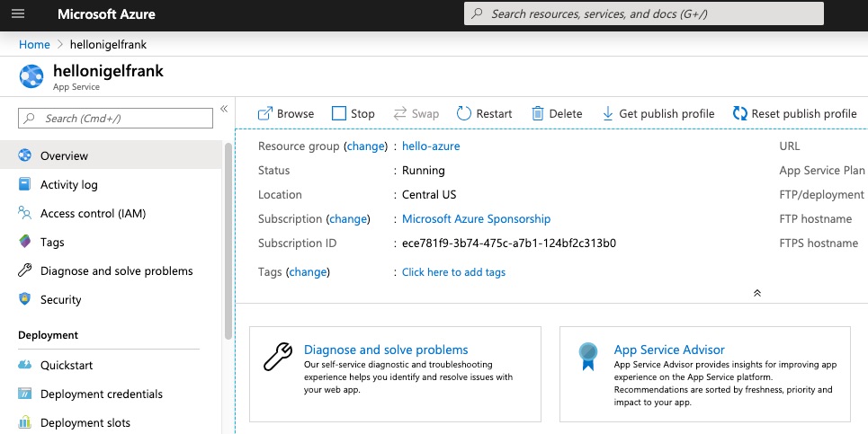This screenshot has height=434, width=868.
Task: Stop the app service
Action: [353, 113]
